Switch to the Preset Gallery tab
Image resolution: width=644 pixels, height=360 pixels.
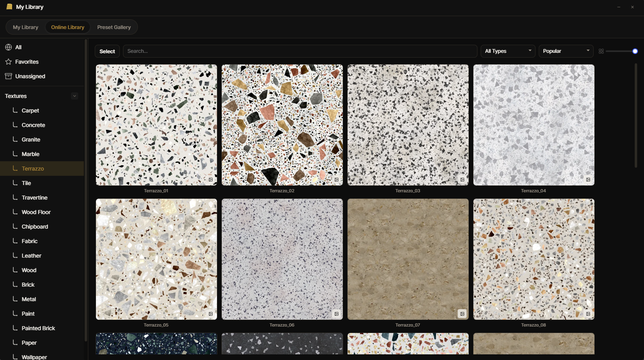(114, 27)
